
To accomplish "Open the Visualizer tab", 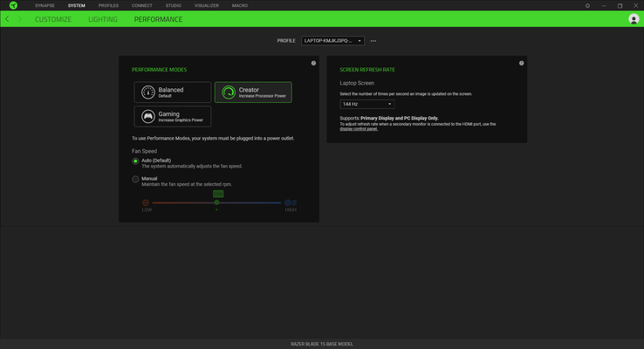I will pos(207,6).
